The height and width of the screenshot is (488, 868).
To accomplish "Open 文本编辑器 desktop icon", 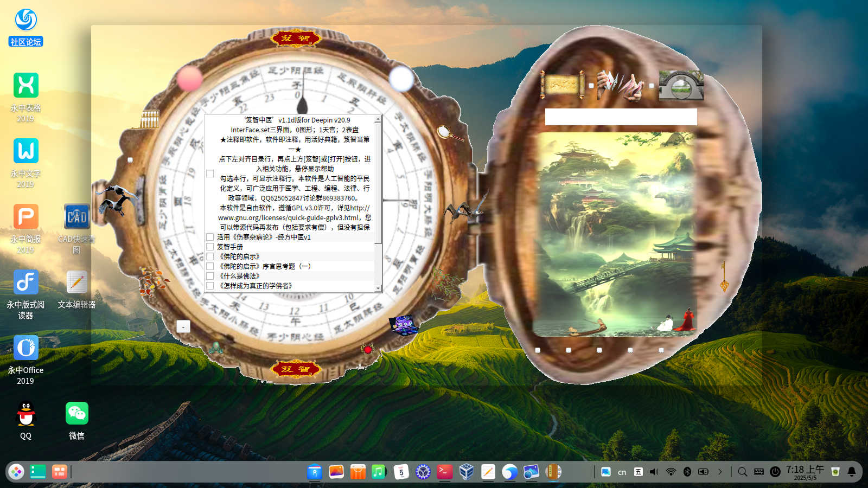I will [76, 290].
